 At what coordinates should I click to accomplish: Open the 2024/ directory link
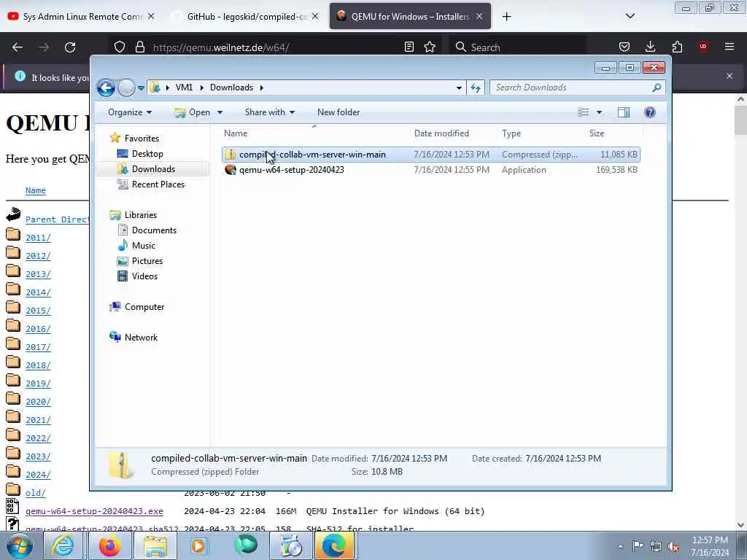[38, 475]
